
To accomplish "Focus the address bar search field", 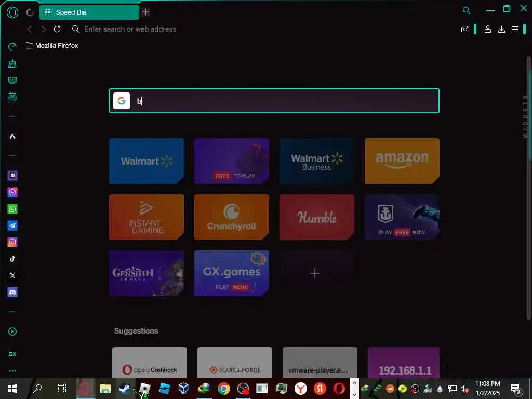I will pyautogui.click(x=130, y=29).
